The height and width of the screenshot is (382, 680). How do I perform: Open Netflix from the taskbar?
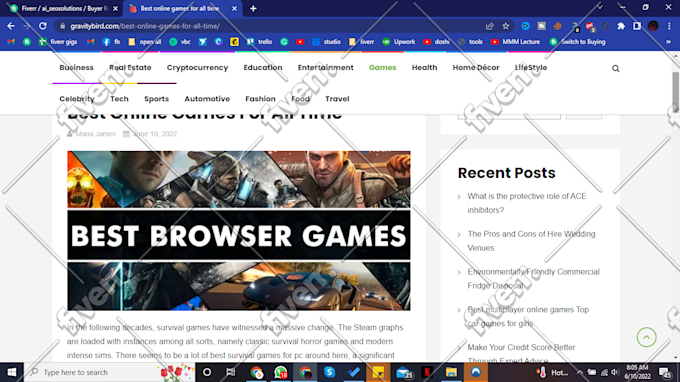(427, 372)
